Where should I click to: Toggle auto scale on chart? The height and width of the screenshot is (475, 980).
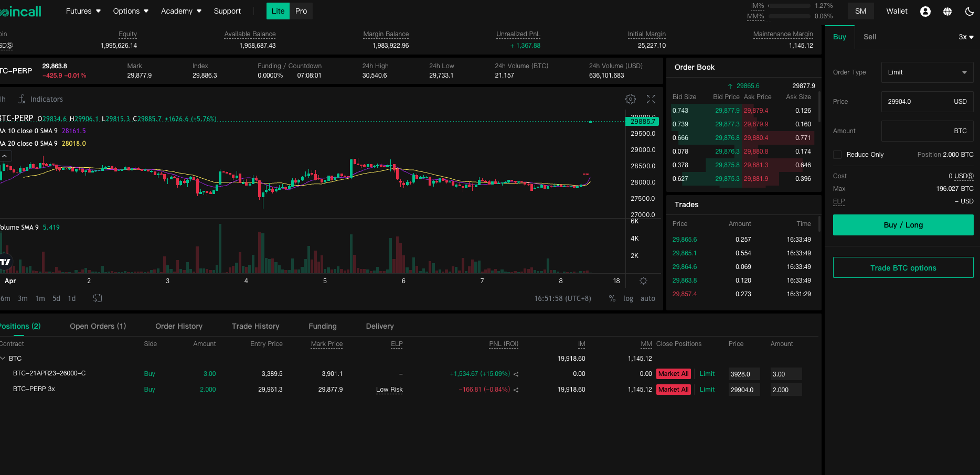click(648, 298)
